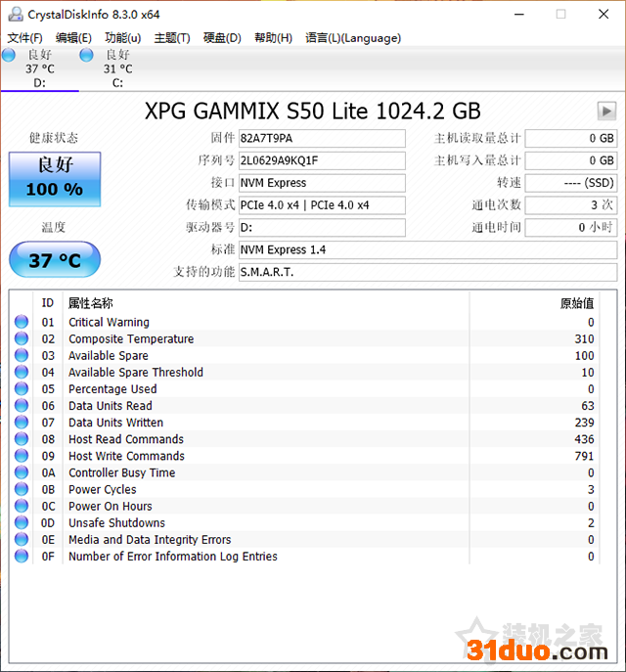626x672 pixels.
Task: Select the Data Units Written attribute name
Action: point(115,423)
